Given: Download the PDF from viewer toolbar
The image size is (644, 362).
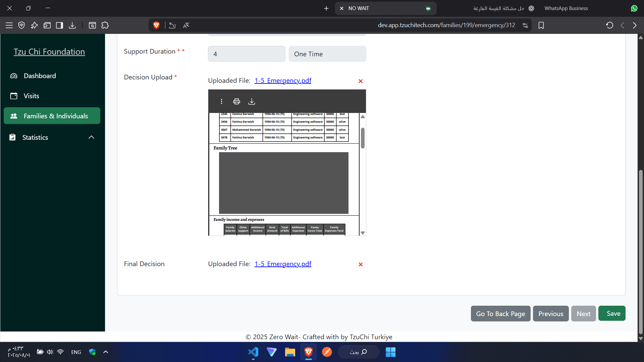Looking at the screenshot, I should pyautogui.click(x=252, y=101).
